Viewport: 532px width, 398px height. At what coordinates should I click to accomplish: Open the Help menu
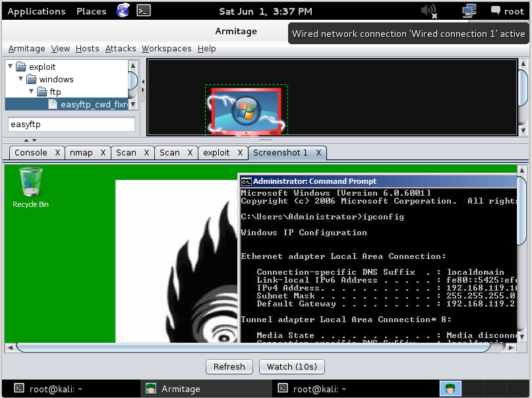(206, 49)
